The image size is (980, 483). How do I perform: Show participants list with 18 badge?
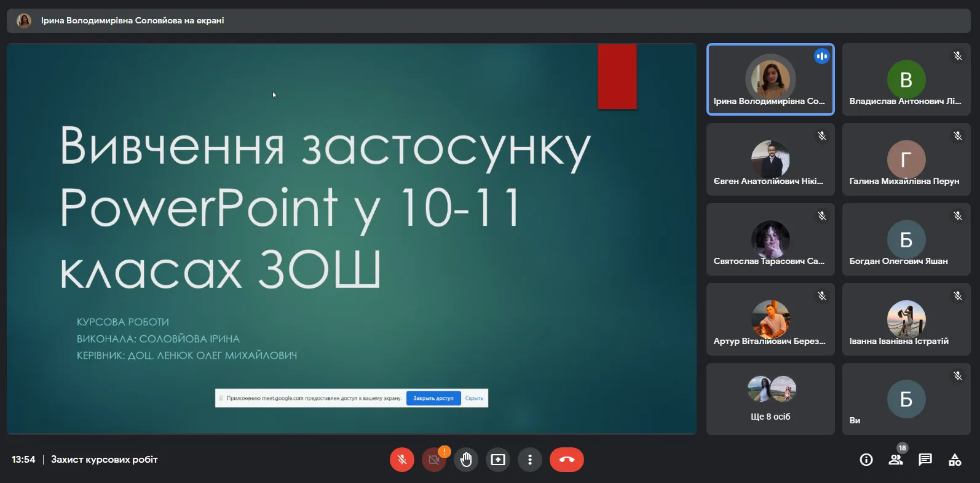(896, 459)
